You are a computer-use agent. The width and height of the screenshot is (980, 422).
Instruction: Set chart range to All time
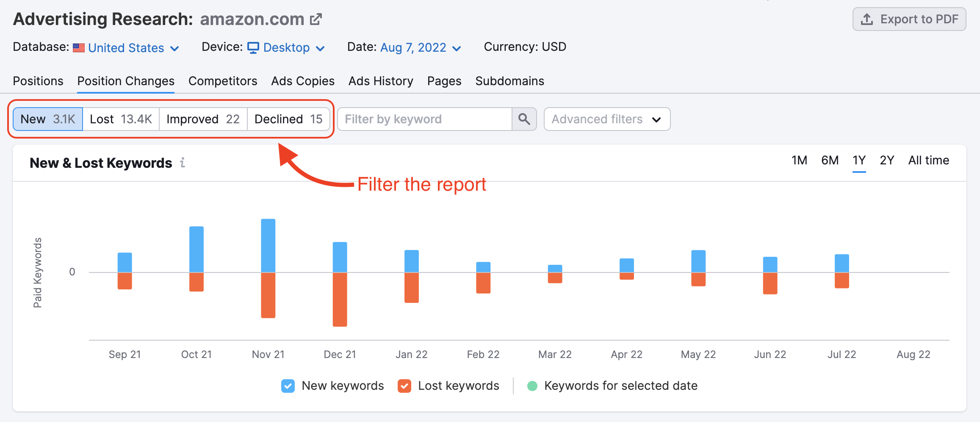click(x=928, y=161)
